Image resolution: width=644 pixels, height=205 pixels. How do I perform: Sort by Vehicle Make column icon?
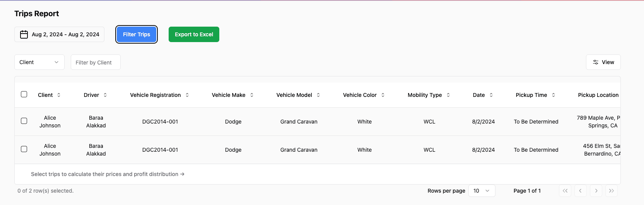pyautogui.click(x=252, y=95)
